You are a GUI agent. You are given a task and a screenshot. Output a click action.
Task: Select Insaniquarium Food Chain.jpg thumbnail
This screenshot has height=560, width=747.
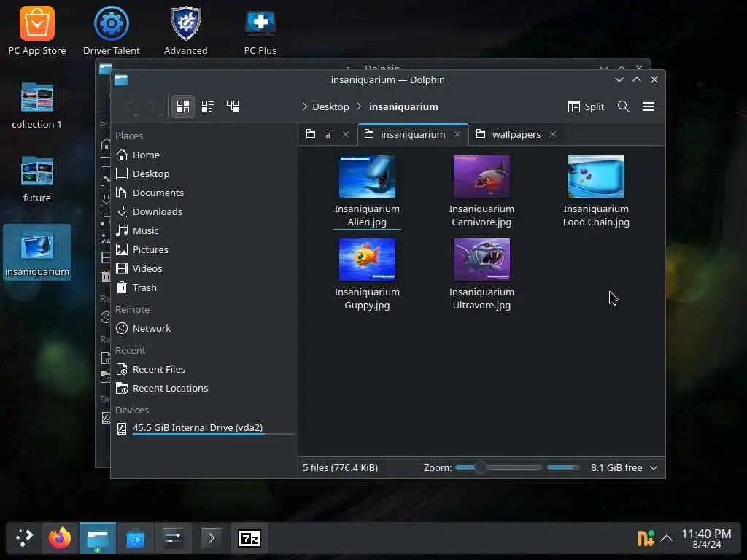(596, 176)
